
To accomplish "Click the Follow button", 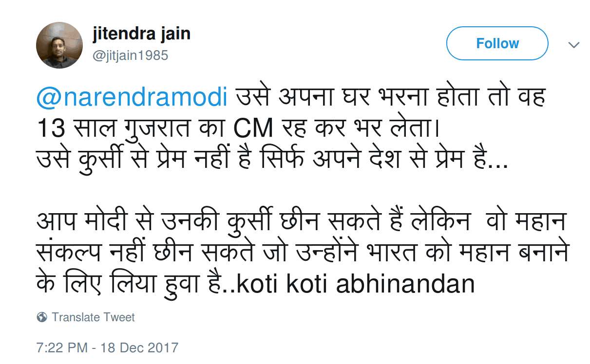I will (497, 44).
